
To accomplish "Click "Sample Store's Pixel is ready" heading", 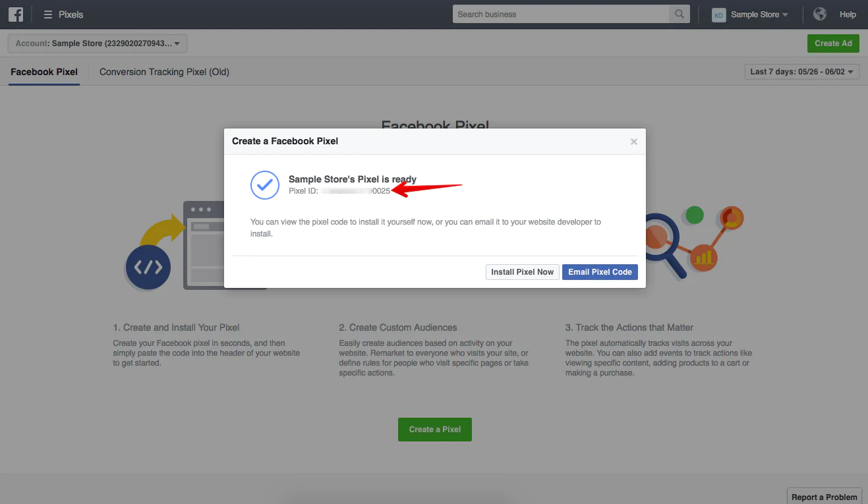I will pyautogui.click(x=353, y=179).
